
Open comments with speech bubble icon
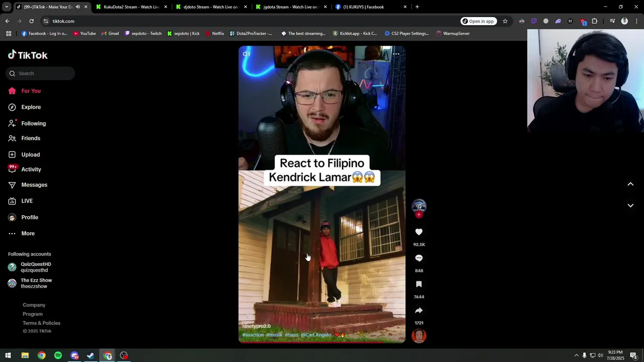coord(419,258)
